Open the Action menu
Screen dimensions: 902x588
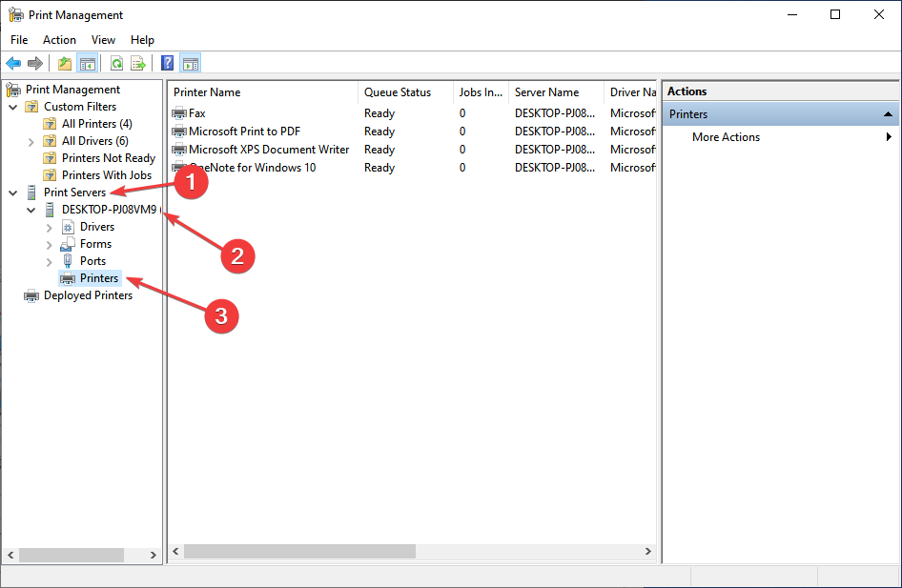click(59, 40)
